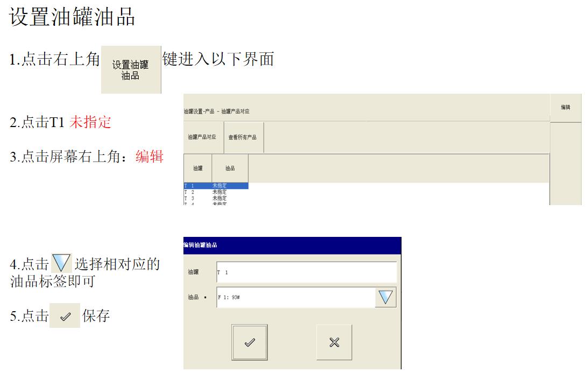Select the T 3 tank row
Screen dimensions: 588x379
point(215,198)
